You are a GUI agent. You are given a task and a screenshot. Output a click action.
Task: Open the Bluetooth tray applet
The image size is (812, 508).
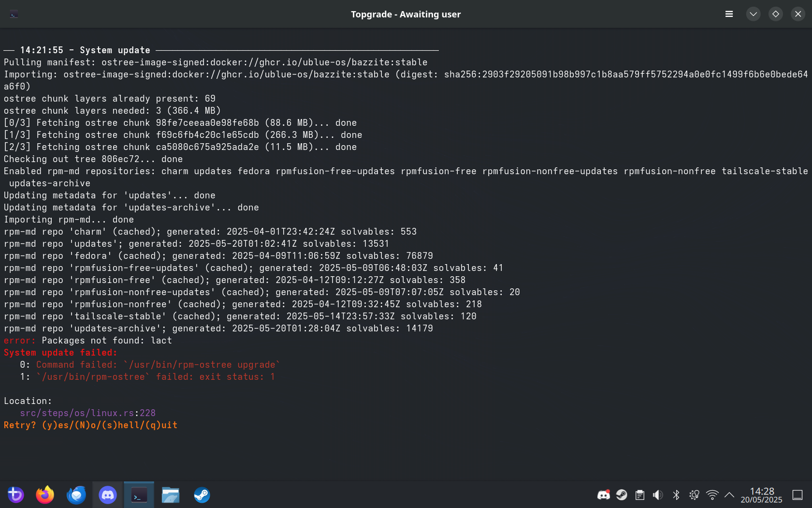tap(676, 495)
